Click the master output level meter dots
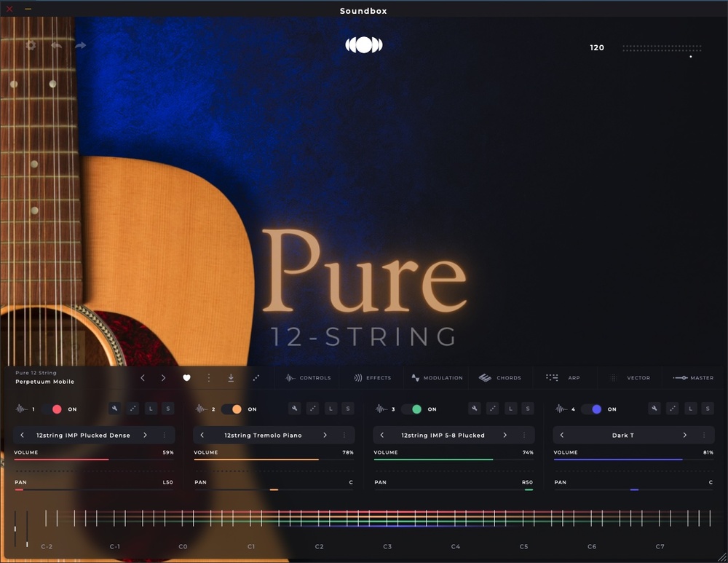 662,48
